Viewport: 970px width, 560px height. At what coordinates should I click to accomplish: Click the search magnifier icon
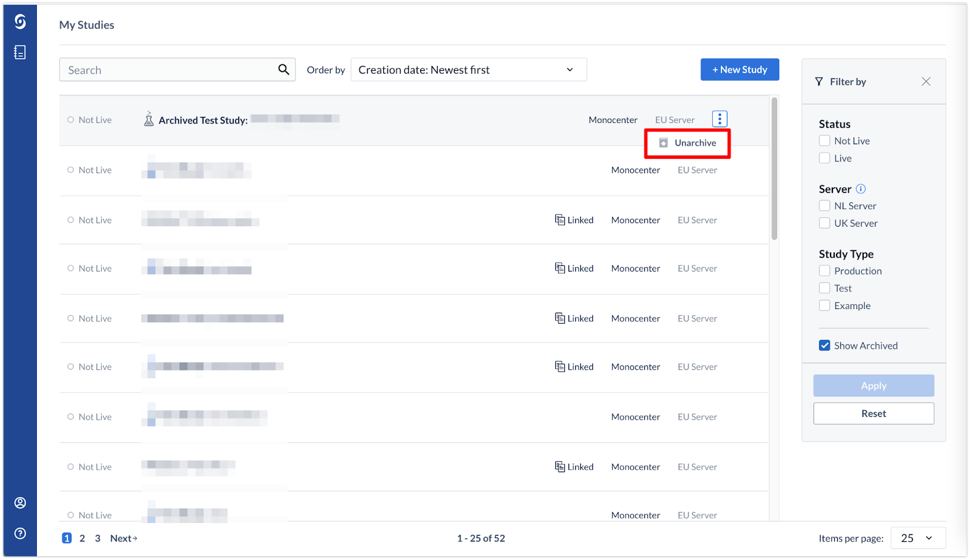tap(284, 70)
